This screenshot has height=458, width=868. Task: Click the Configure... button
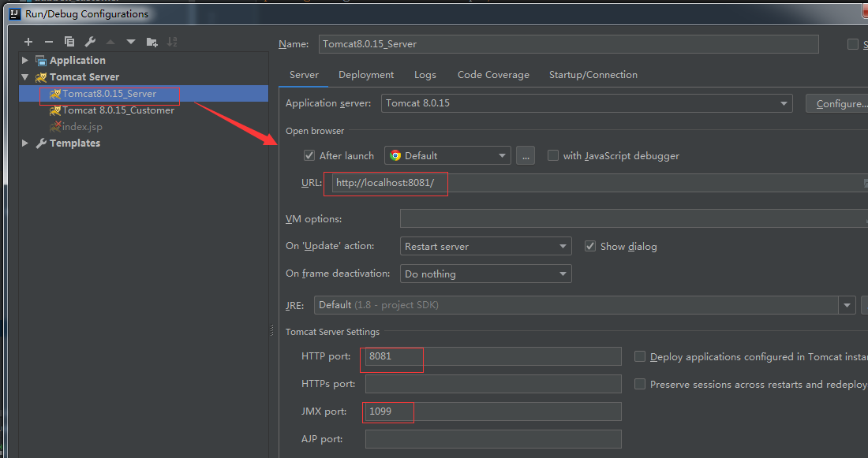click(837, 103)
